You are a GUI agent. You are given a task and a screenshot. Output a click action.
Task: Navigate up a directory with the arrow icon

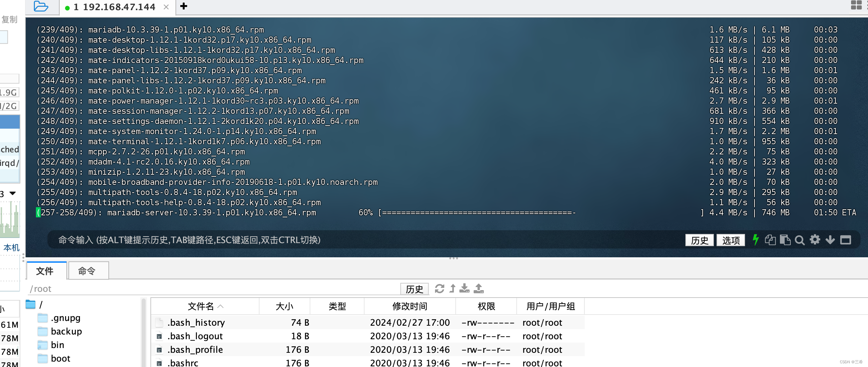[x=452, y=289]
